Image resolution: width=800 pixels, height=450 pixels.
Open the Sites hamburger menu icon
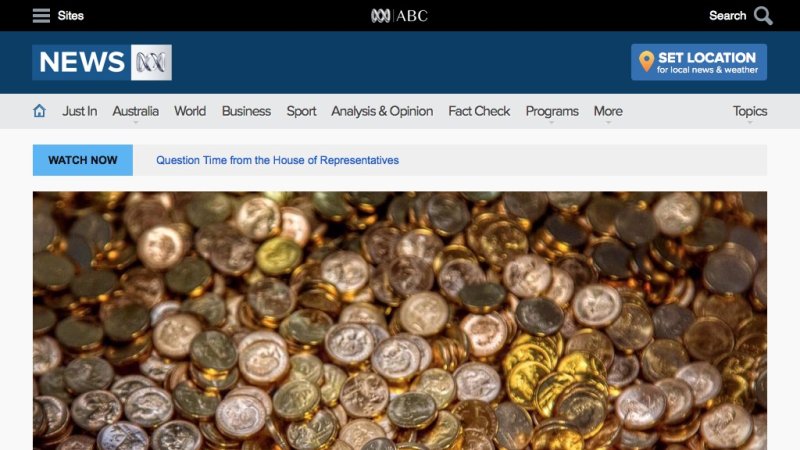click(x=41, y=16)
